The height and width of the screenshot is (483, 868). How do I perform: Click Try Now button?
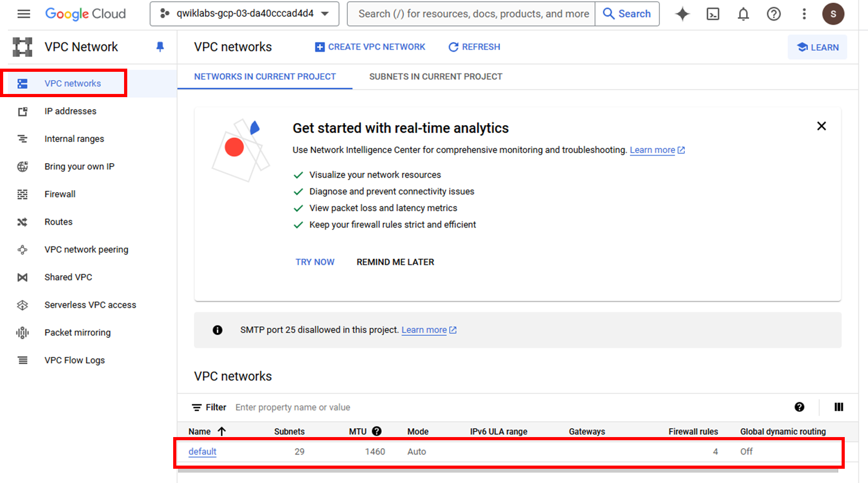click(315, 262)
